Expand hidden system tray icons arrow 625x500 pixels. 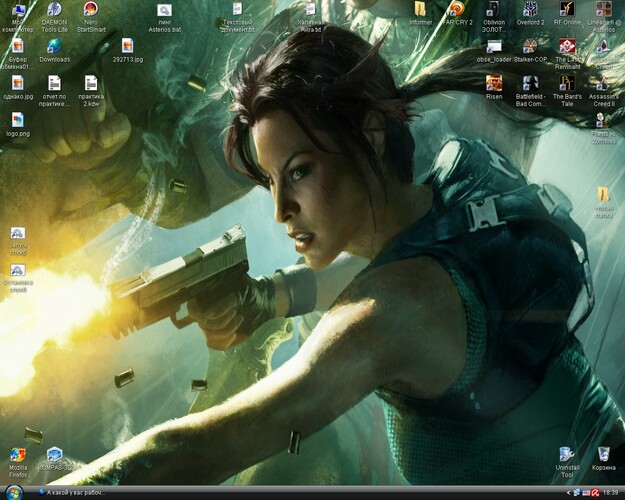pos(568,493)
